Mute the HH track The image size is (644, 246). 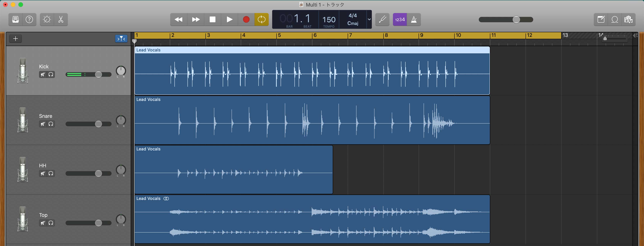[43, 173]
